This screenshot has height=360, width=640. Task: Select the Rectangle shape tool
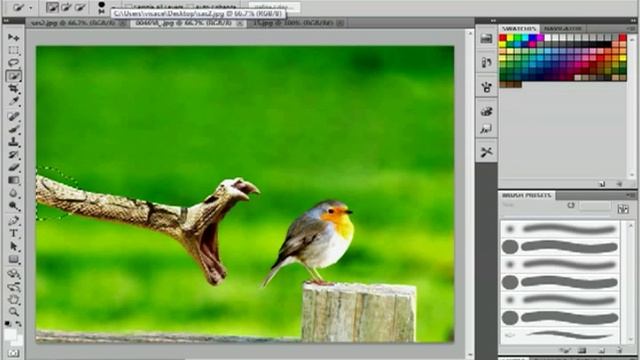[x=13, y=259]
